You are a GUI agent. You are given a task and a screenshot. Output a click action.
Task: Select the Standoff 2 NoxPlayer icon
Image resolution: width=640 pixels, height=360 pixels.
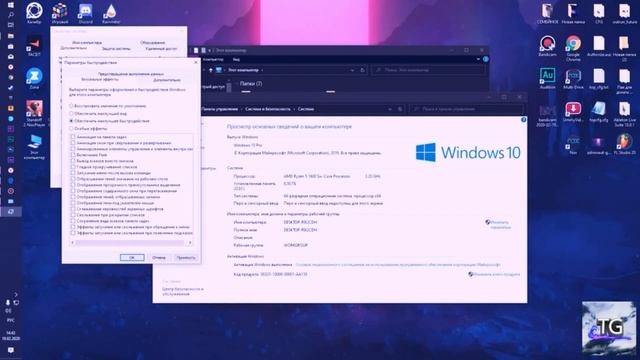pos(34,113)
